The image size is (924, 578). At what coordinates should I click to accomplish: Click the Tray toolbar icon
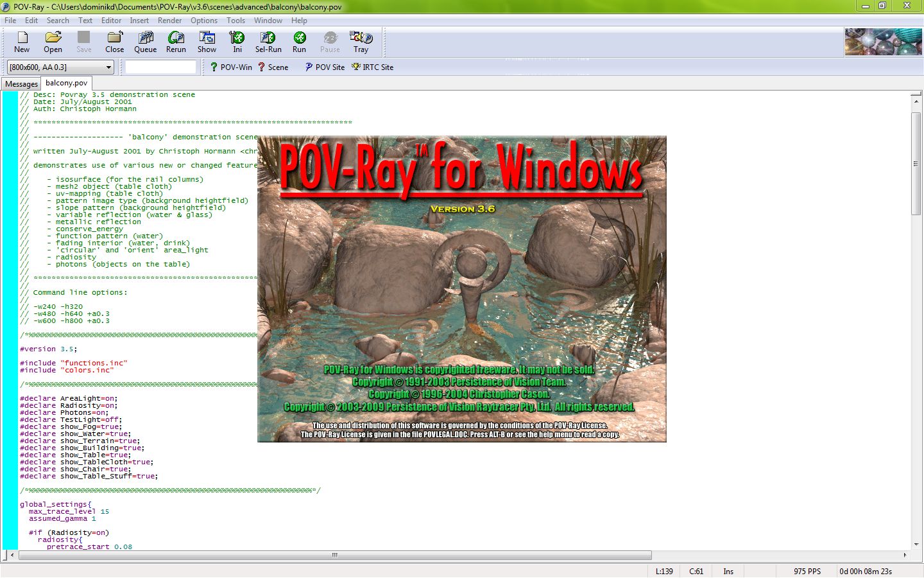coord(361,42)
